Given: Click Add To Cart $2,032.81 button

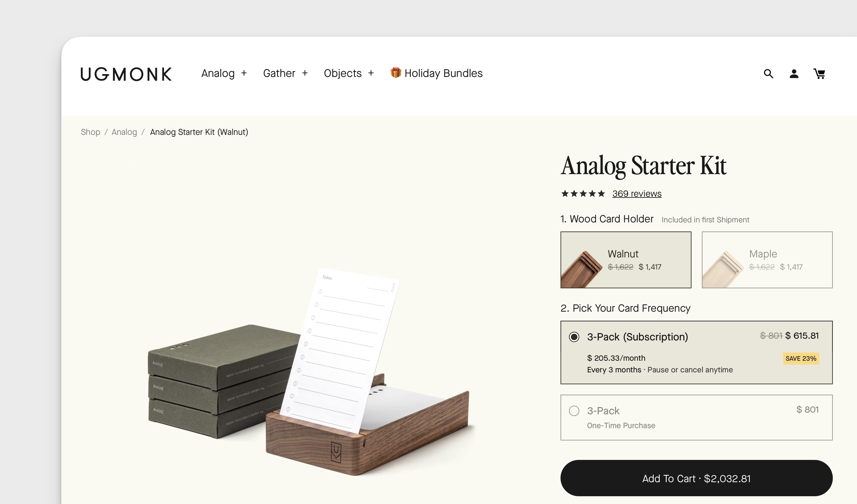Looking at the screenshot, I should pyautogui.click(x=696, y=479).
